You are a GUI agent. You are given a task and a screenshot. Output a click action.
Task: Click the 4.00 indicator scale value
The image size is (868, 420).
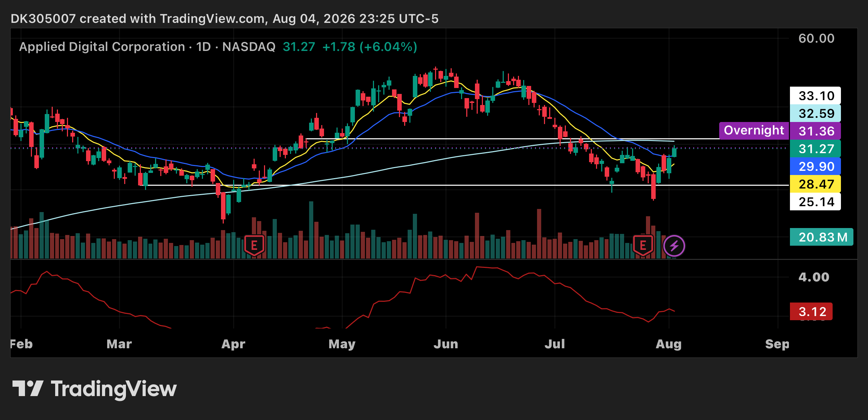tap(814, 277)
